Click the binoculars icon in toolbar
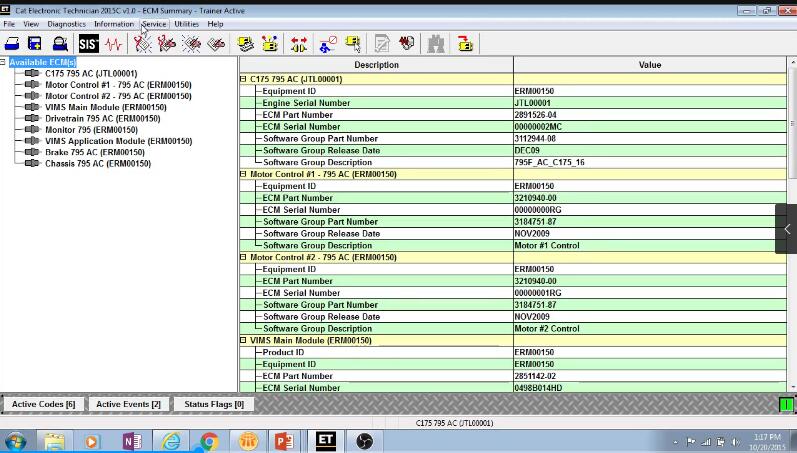Viewport: 797px width, 453px height. click(436, 44)
